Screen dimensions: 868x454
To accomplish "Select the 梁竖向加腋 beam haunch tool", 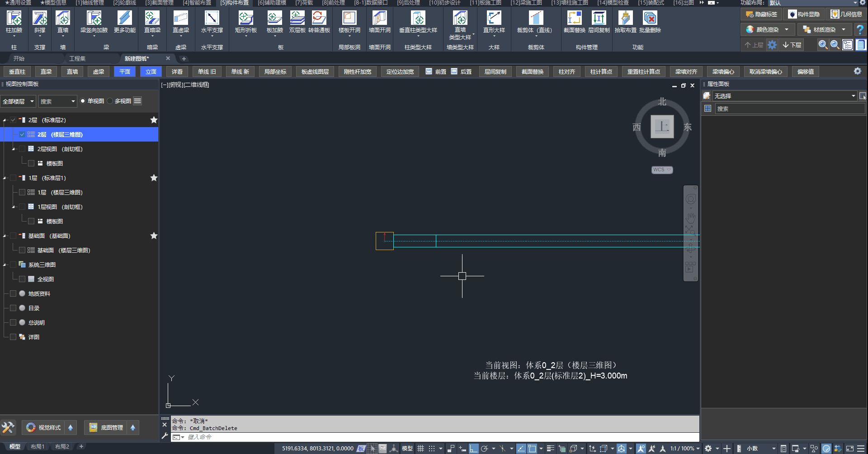I will 94,22.
